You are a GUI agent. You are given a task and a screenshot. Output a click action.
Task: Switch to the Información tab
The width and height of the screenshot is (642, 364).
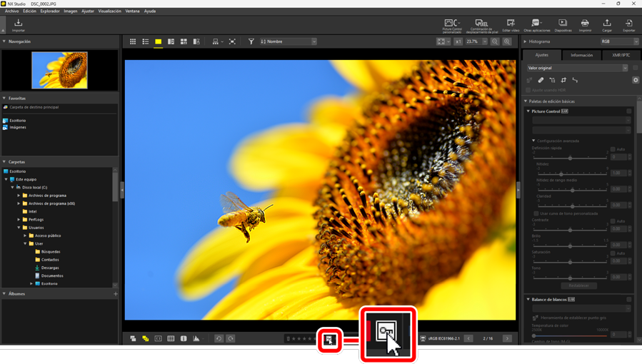click(x=581, y=55)
